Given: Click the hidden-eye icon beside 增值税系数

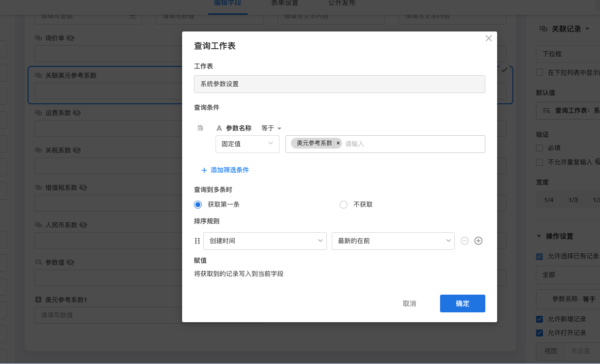Looking at the screenshot, I should (x=83, y=187).
